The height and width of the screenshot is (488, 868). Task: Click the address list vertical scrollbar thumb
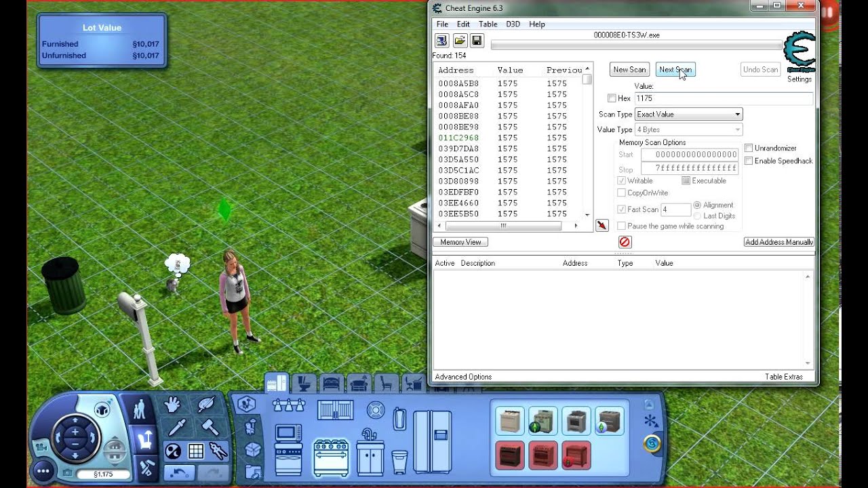[587, 79]
